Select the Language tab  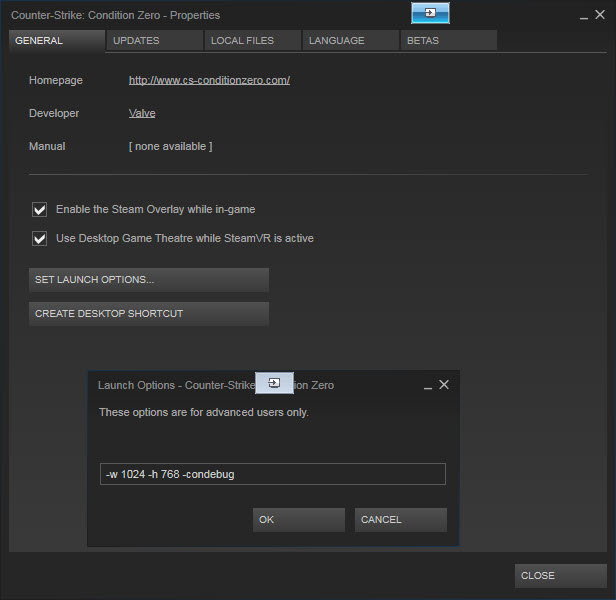pos(348,41)
